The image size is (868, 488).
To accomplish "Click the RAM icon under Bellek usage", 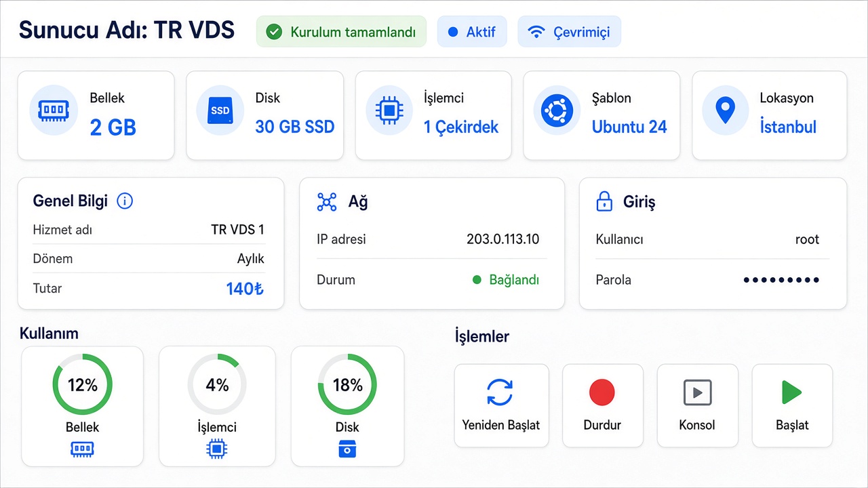I will click(x=82, y=449).
